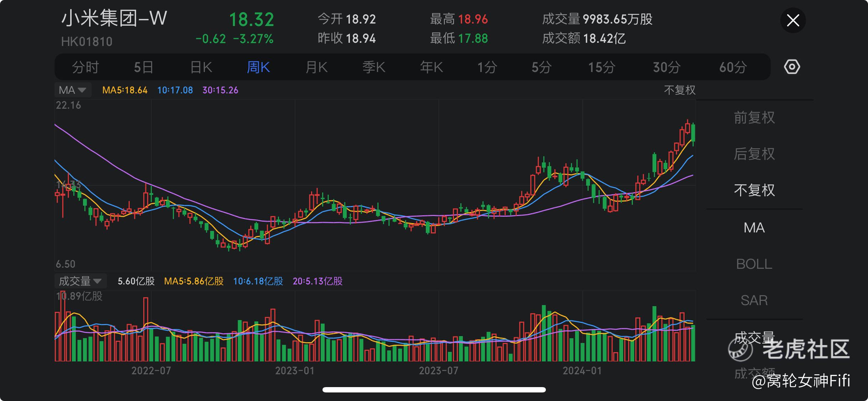Select 成交量 sub-indicator in side panel
The height and width of the screenshot is (401, 868).
[x=754, y=337]
